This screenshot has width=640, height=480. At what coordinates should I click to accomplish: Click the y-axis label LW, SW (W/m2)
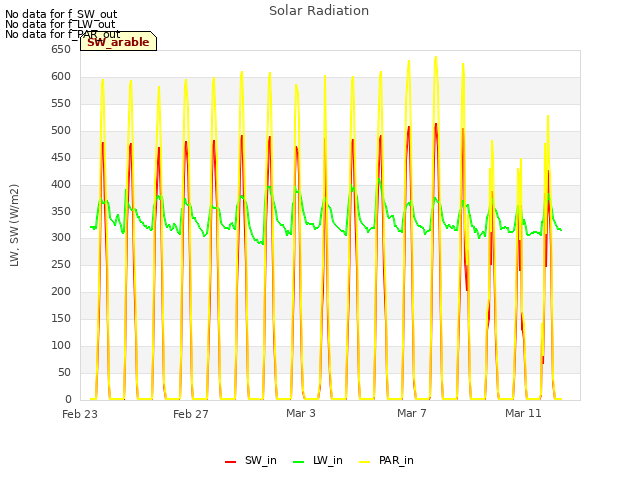coord(14,225)
